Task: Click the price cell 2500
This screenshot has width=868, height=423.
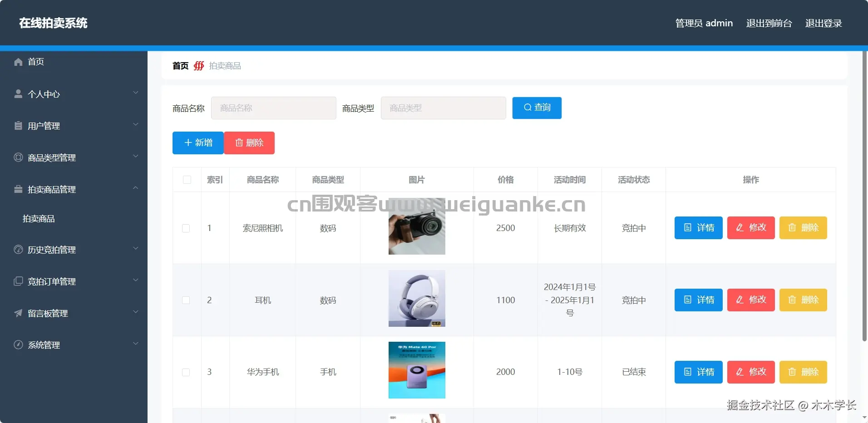Action: pyautogui.click(x=506, y=228)
